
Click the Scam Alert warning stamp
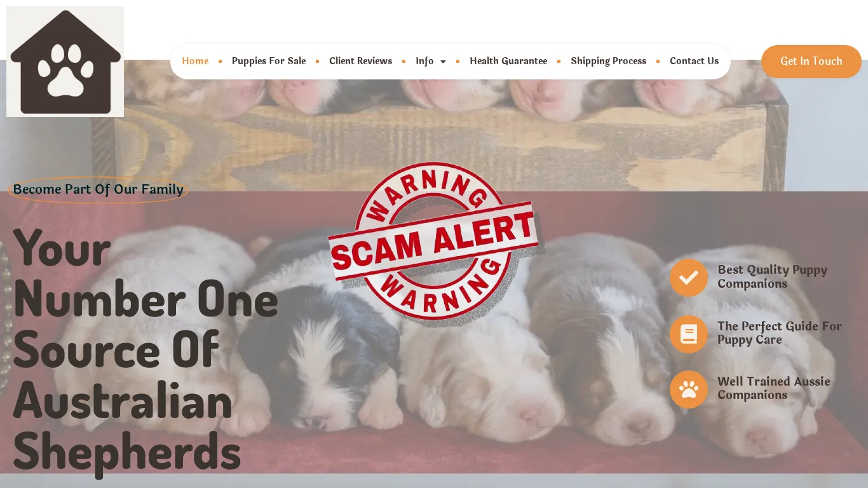click(435, 245)
